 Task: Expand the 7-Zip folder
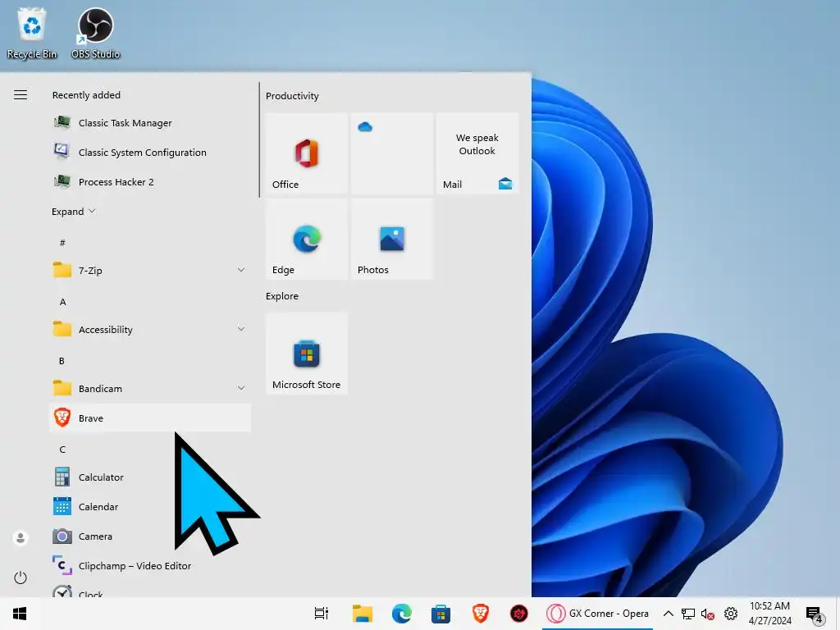click(x=150, y=270)
